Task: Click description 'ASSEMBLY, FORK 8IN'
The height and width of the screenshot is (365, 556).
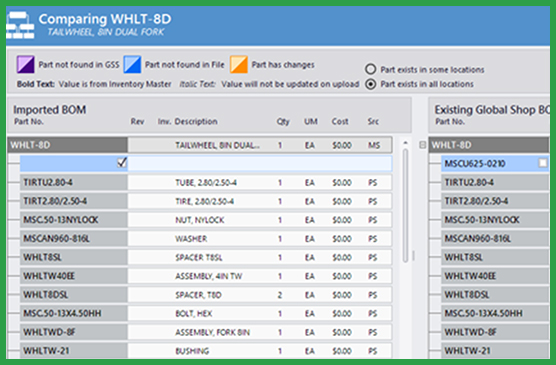Action: [x=212, y=332]
